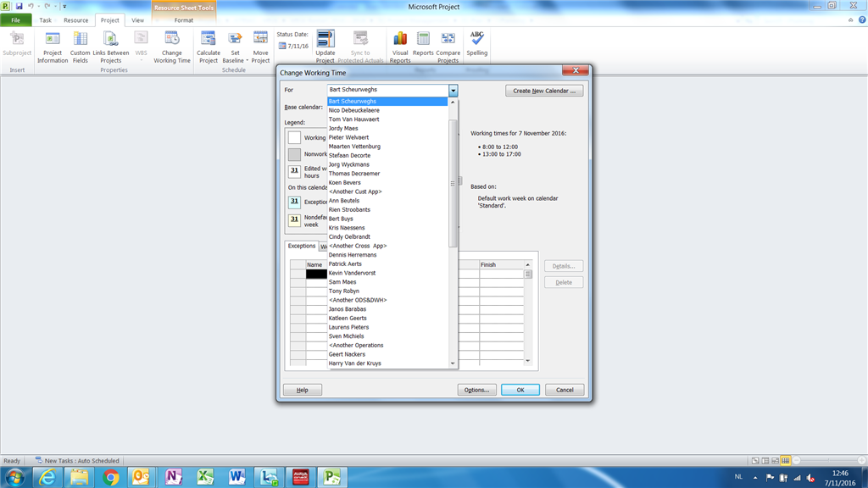
Task: Open Project Information
Action: point(53,47)
